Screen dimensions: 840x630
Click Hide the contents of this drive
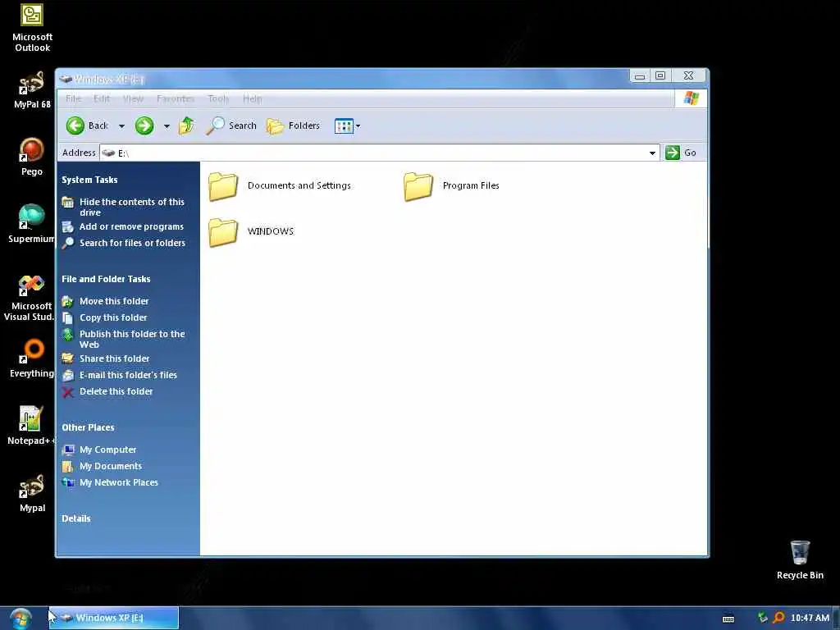pyautogui.click(x=132, y=207)
